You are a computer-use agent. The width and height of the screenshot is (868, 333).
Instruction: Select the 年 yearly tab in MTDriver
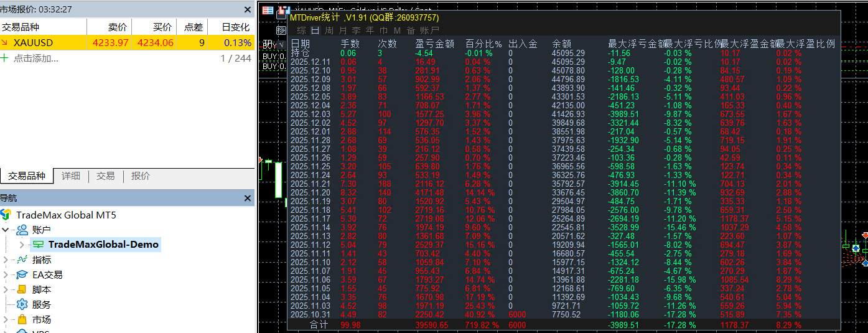[370, 30]
